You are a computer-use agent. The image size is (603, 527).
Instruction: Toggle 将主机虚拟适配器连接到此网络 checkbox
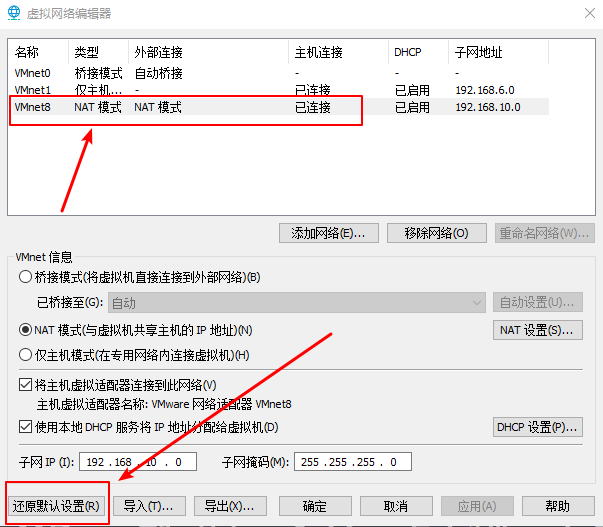point(25,385)
